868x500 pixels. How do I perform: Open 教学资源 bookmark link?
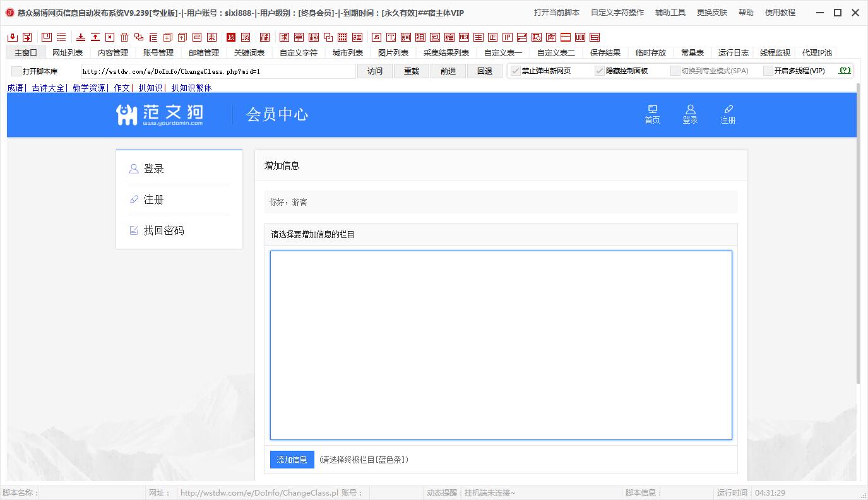[x=89, y=88]
